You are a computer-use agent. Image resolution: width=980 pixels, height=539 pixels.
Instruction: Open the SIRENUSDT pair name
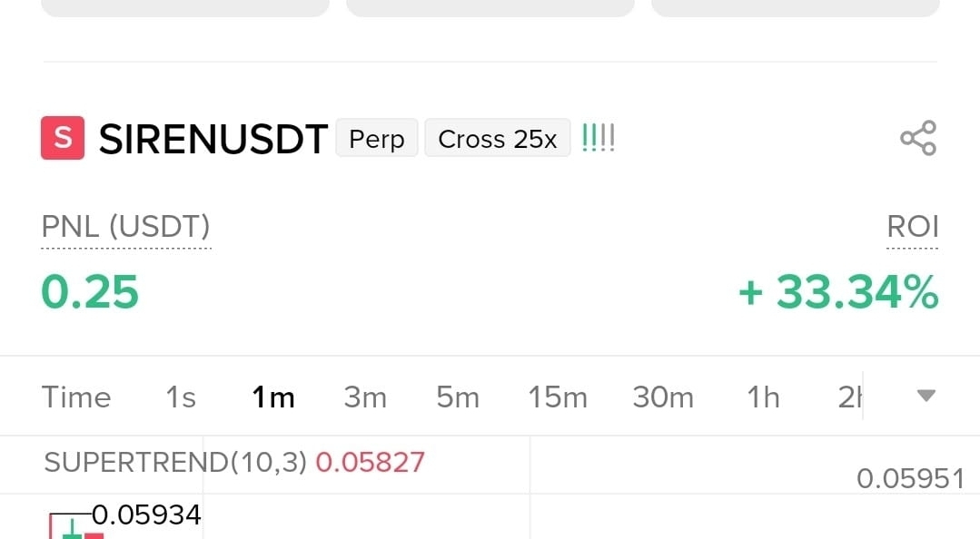213,140
